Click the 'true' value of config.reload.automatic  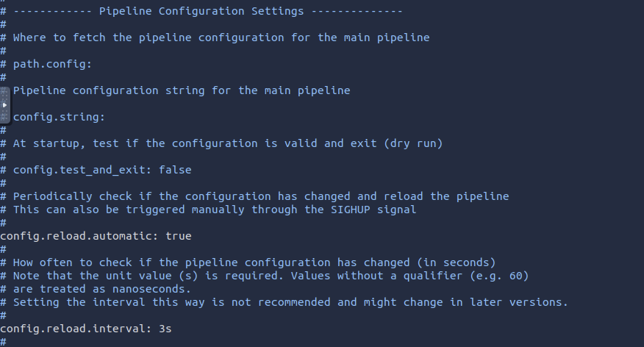[x=179, y=236]
